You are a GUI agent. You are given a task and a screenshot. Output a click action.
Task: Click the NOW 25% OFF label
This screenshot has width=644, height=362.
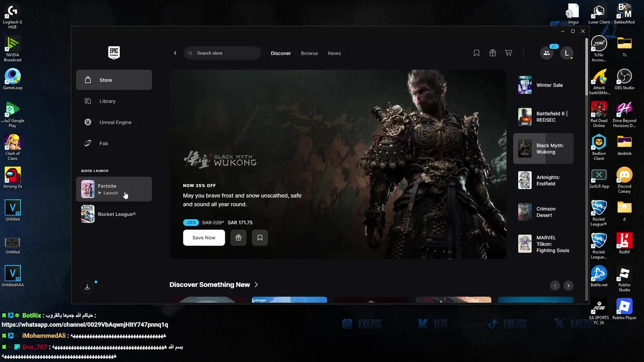click(199, 186)
